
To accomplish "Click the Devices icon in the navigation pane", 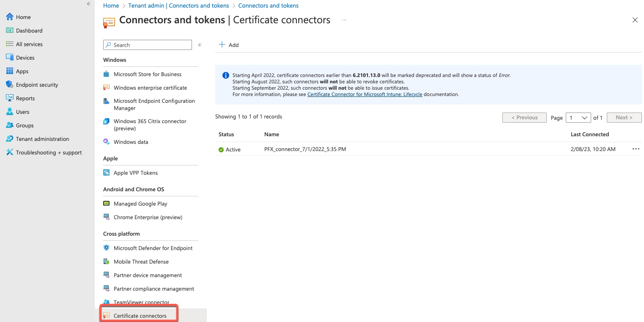I will (x=9, y=58).
